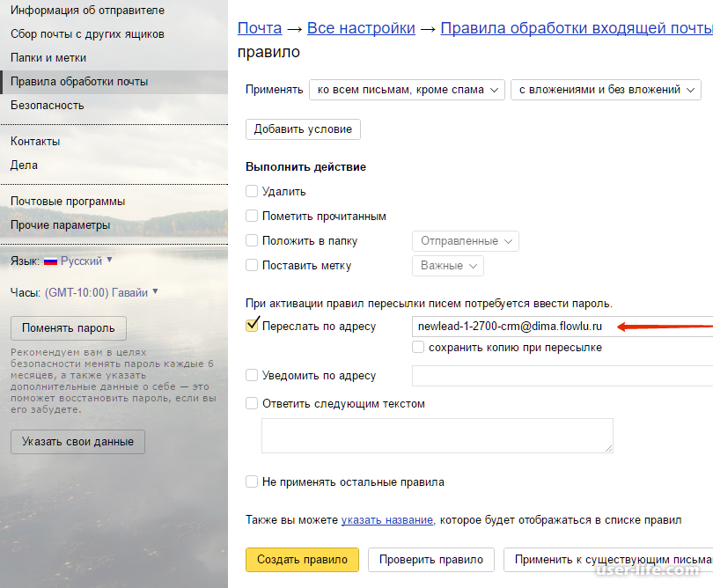Open Информация об отправителе settings
This screenshot has width=713, height=588.
point(87,10)
